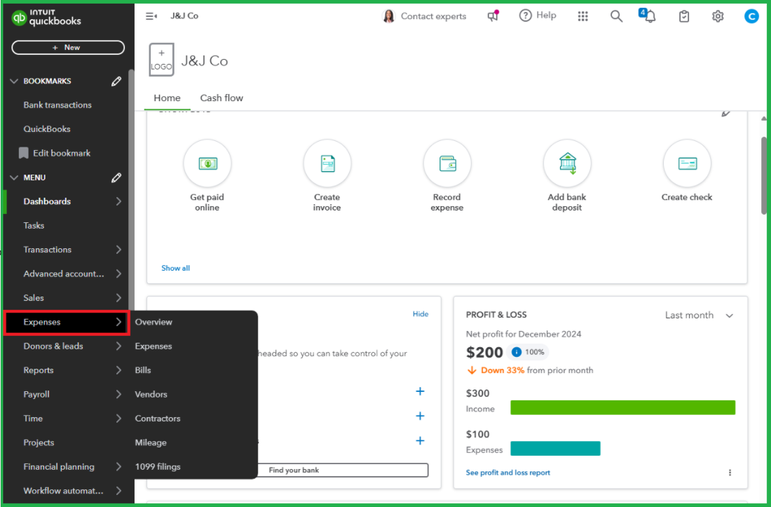The width and height of the screenshot is (771, 507).
Task: Expand the Financial planning submenu arrow
Action: 119,466
